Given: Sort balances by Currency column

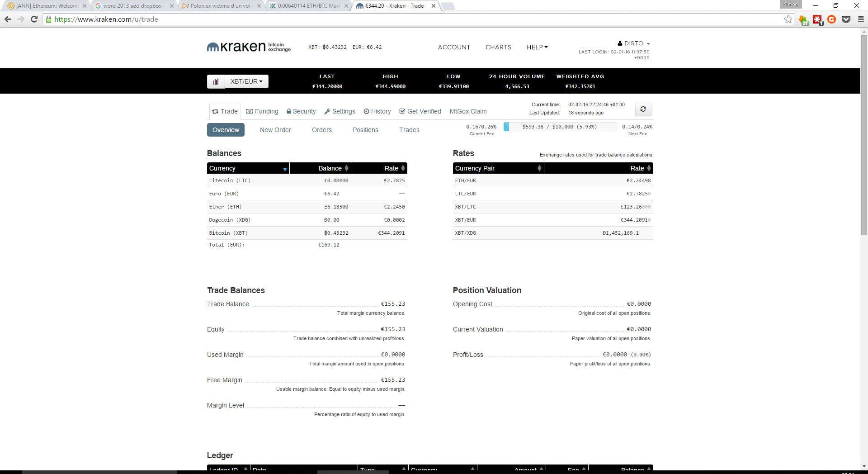Looking at the screenshot, I should click(x=248, y=168).
